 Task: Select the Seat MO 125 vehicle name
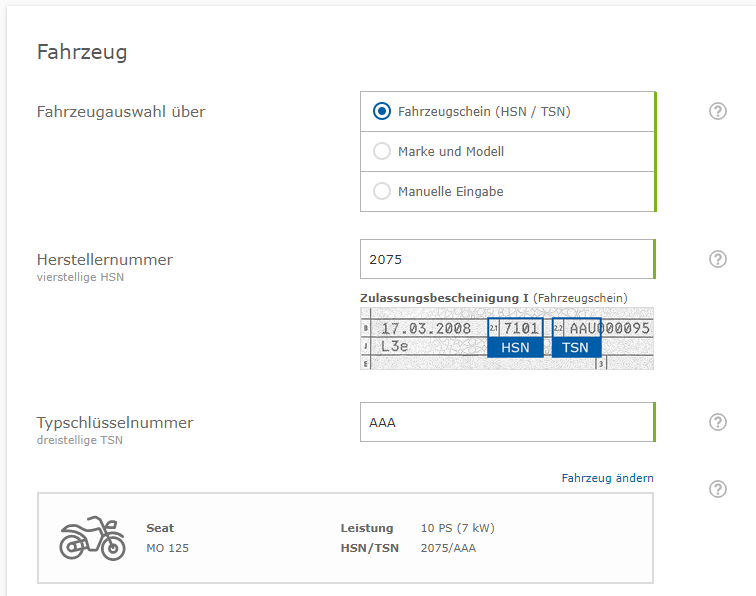(167, 538)
